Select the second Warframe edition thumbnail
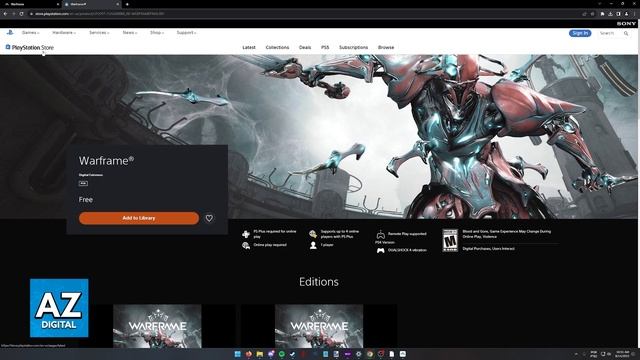The width and height of the screenshot is (640, 360). (319, 326)
